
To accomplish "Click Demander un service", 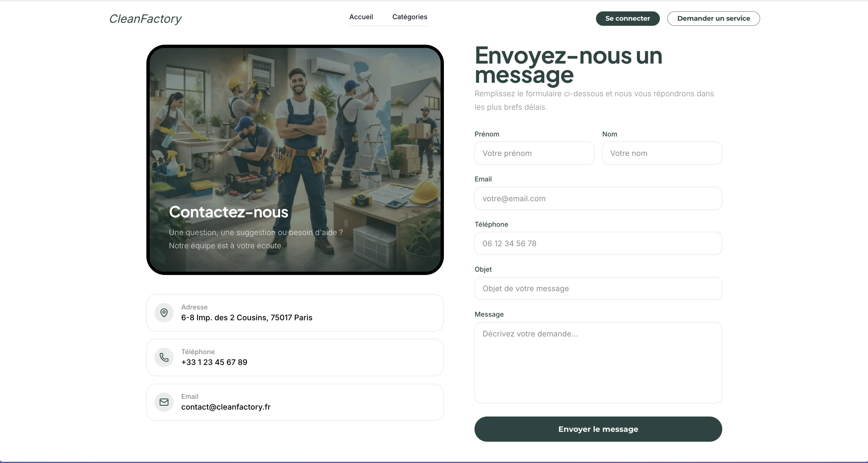I will (713, 19).
